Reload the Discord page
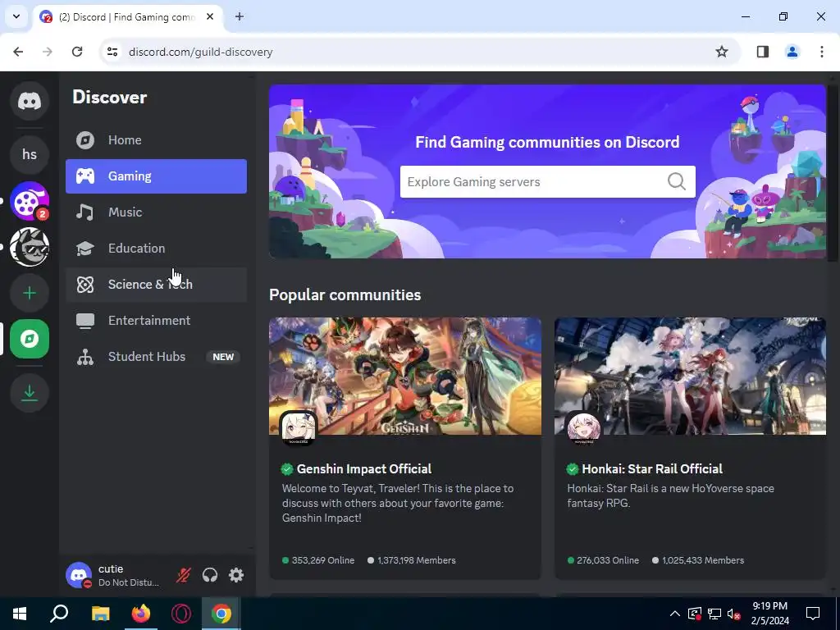This screenshot has width=840, height=630. coord(77,52)
